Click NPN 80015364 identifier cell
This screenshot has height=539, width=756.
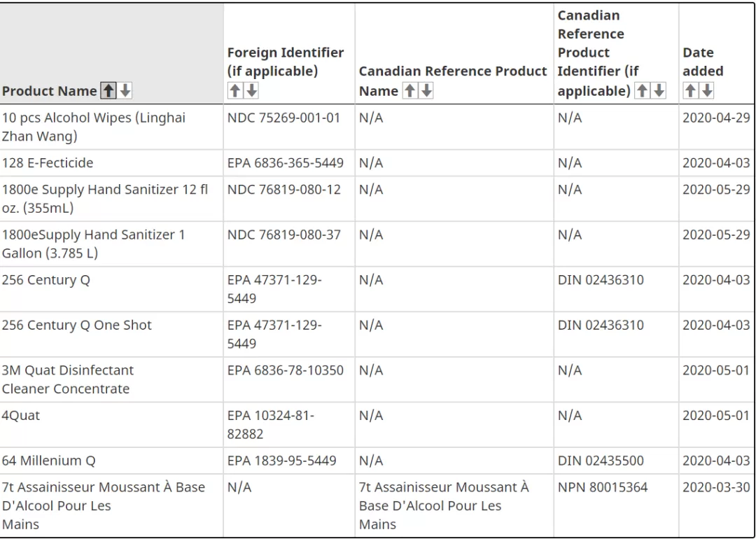click(x=616, y=505)
